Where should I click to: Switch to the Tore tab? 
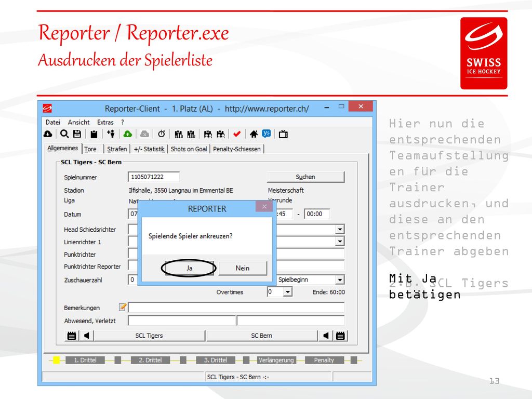[x=90, y=149]
